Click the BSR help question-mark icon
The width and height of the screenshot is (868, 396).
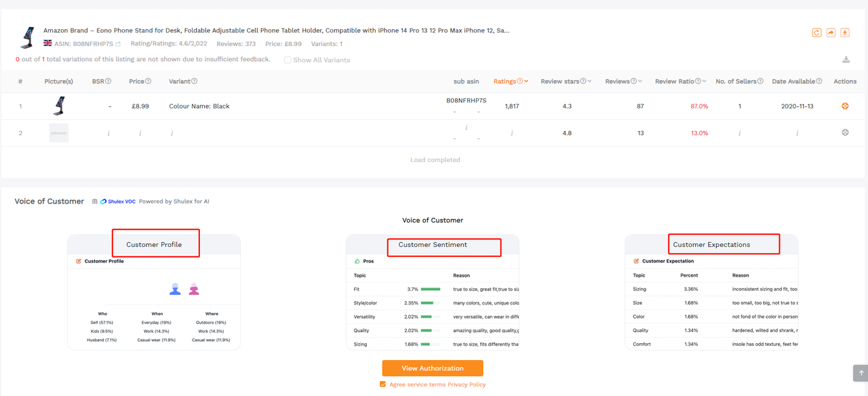click(x=108, y=81)
